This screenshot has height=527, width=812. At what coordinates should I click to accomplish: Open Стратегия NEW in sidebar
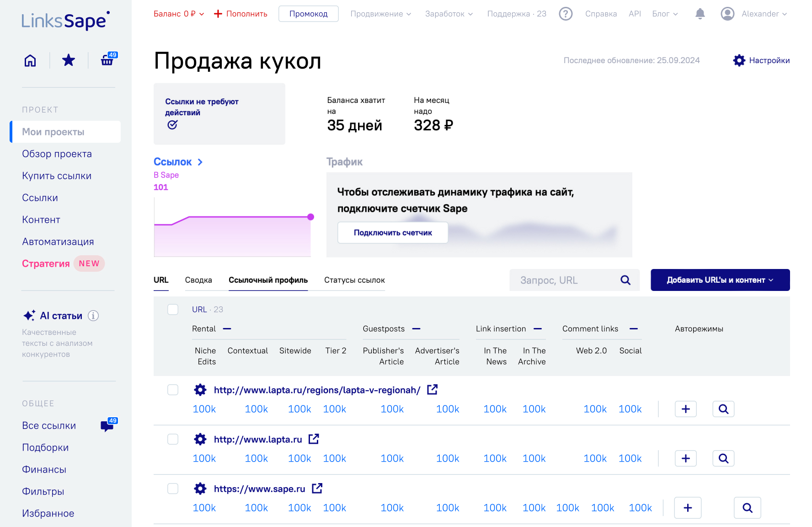(63, 263)
